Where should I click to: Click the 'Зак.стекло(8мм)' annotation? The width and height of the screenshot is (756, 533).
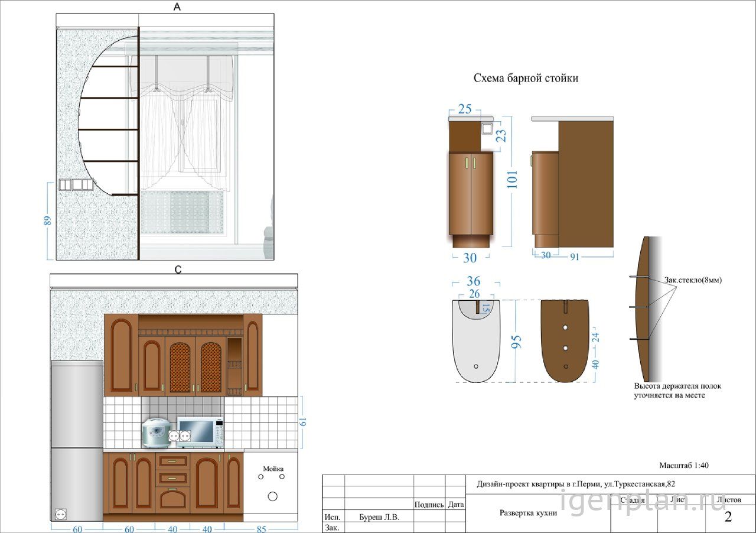coord(693,279)
